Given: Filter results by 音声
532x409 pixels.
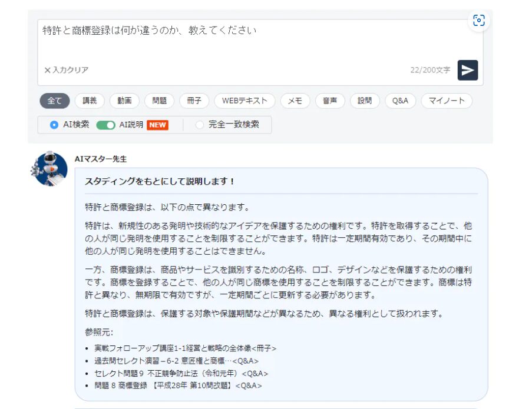Looking at the screenshot, I should (x=330, y=101).
